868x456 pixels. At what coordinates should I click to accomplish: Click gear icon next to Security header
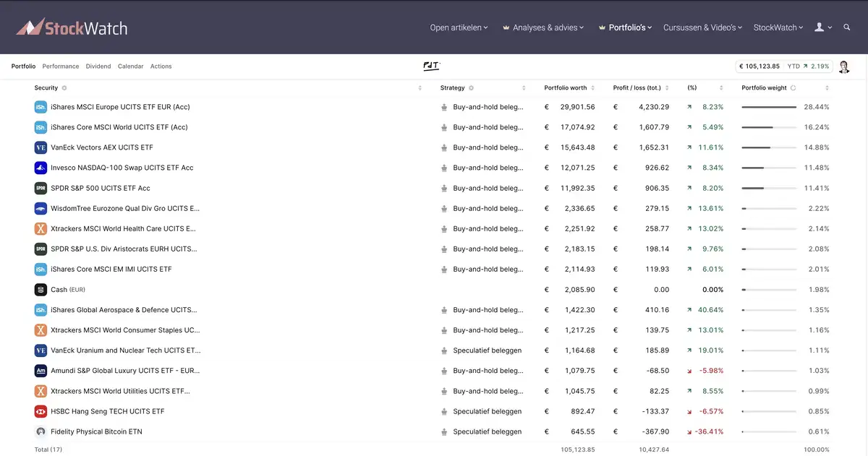click(64, 88)
